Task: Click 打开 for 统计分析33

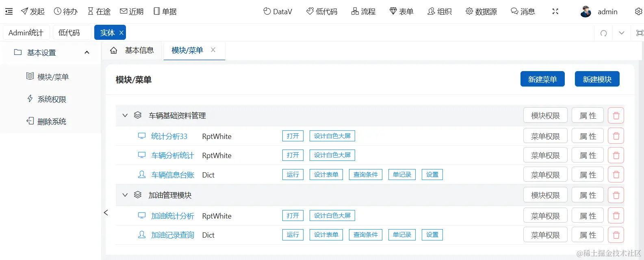Action: click(x=293, y=136)
